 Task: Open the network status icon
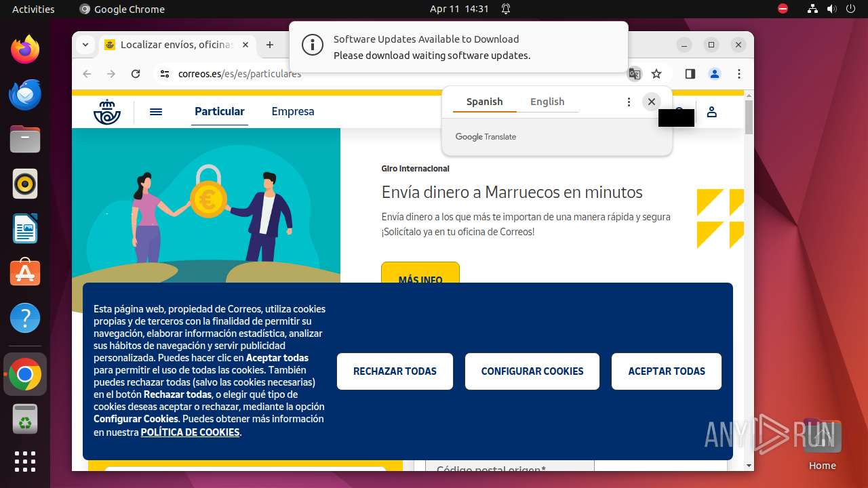click(x=812, y=9)
